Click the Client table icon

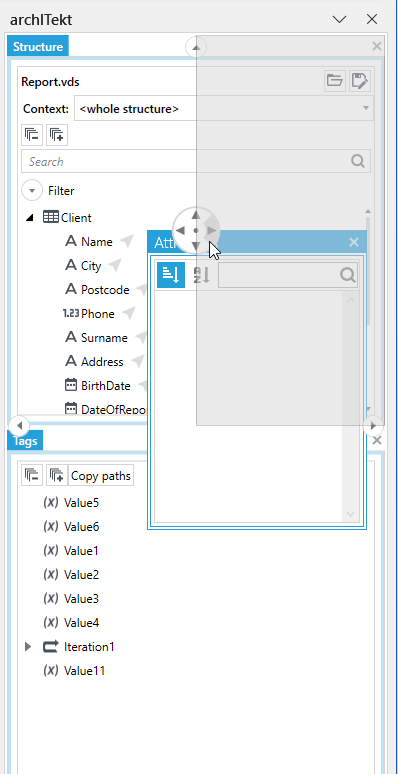[51, 217]
